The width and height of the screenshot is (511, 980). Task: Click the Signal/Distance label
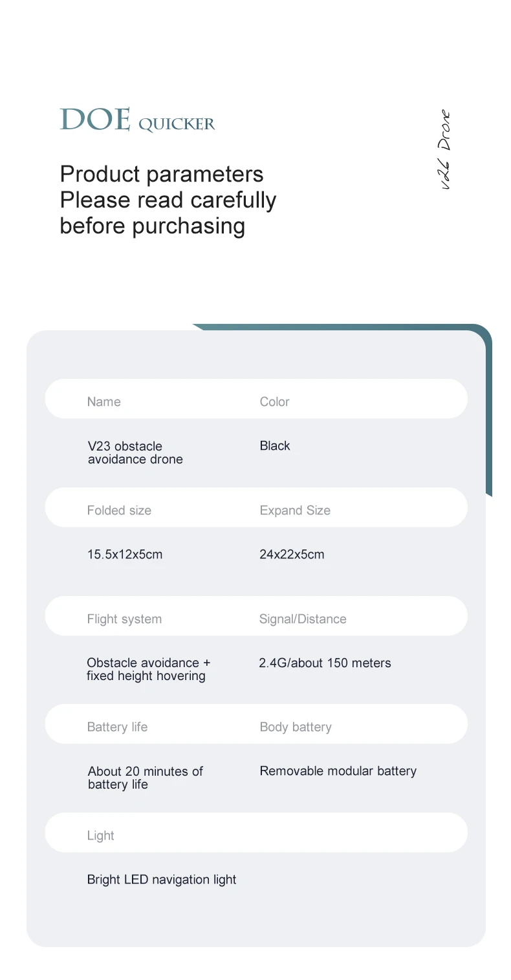(303, 619)
